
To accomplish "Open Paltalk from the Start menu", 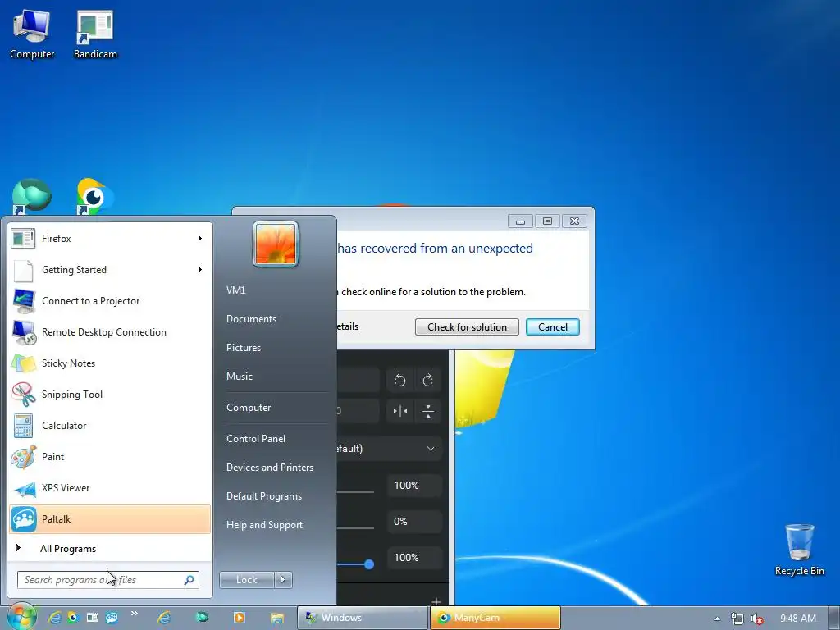I will coord(110,519).
